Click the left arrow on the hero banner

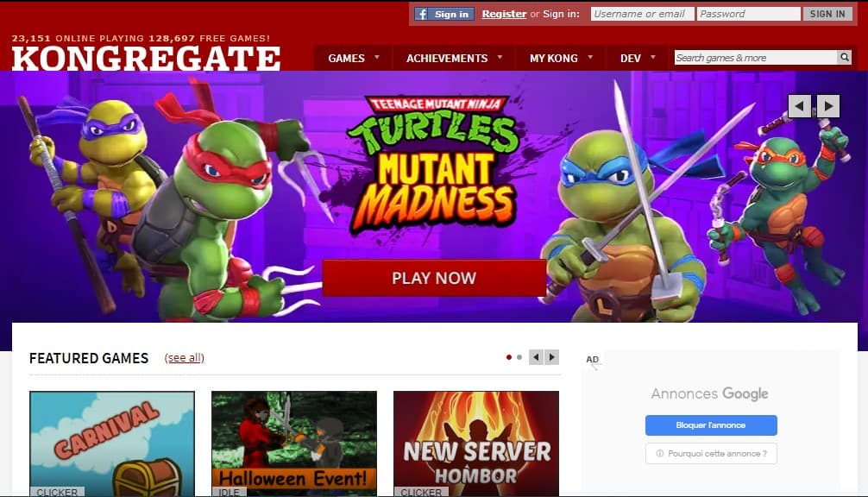(798, 105)
